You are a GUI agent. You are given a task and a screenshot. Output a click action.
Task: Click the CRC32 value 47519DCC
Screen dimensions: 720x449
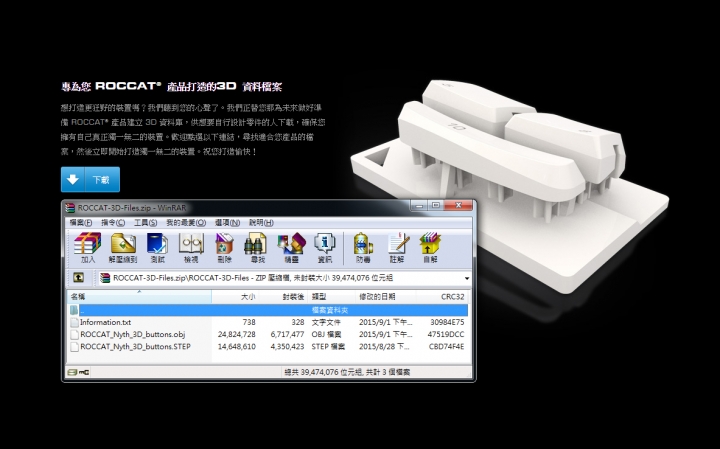point(445,334)
